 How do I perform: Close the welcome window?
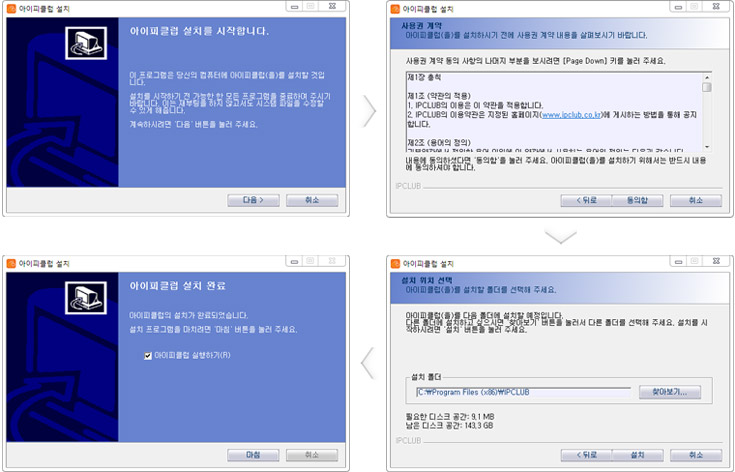(x=332, y=6)
